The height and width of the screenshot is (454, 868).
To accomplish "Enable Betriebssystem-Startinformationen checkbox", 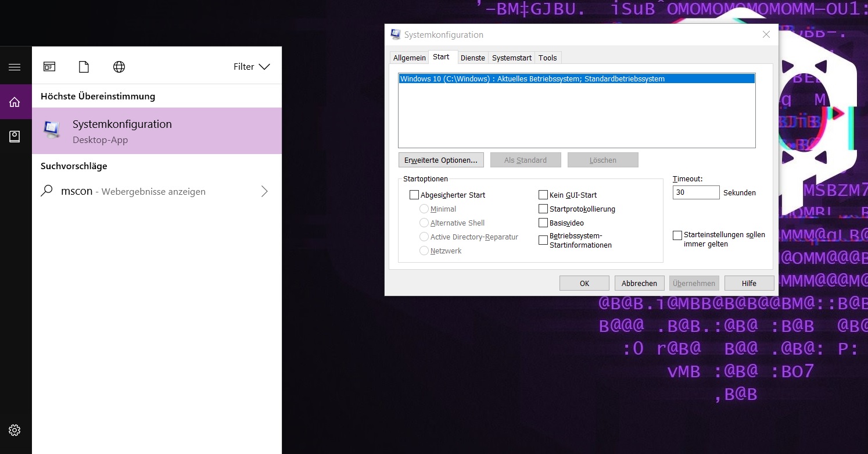I will [543, 240].
